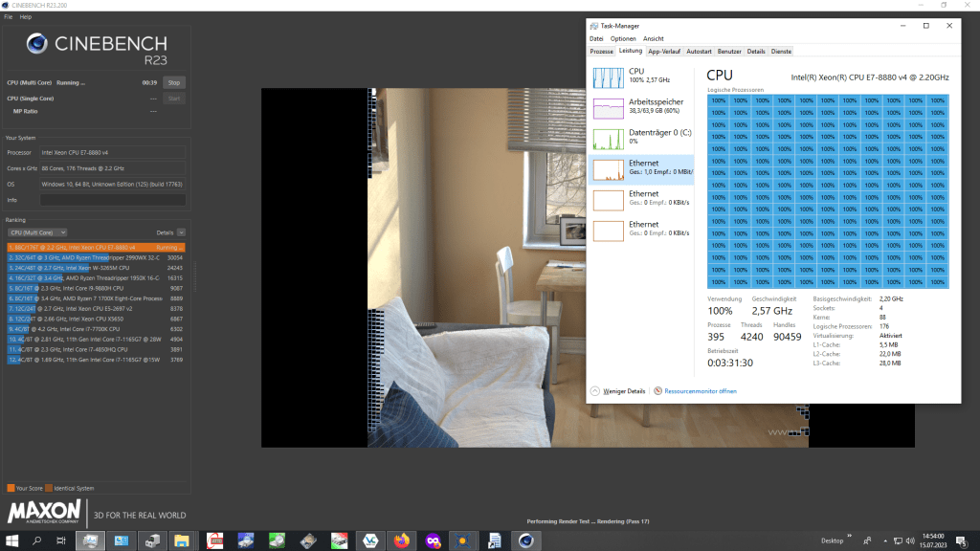Viewport: 980px width, 551px height.
Task: Select ranking row Core i7-7700K
Action: coord(96,329)
